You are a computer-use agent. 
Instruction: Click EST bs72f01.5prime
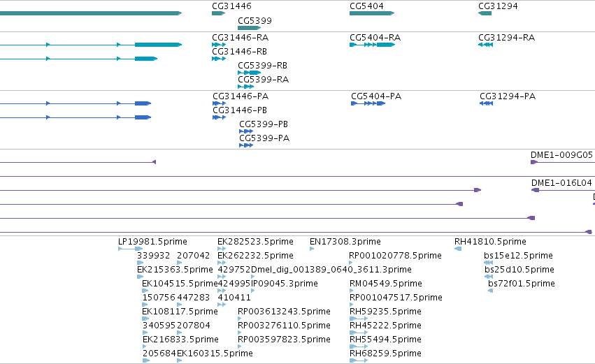pyautogui.click(x=490, y=291)
